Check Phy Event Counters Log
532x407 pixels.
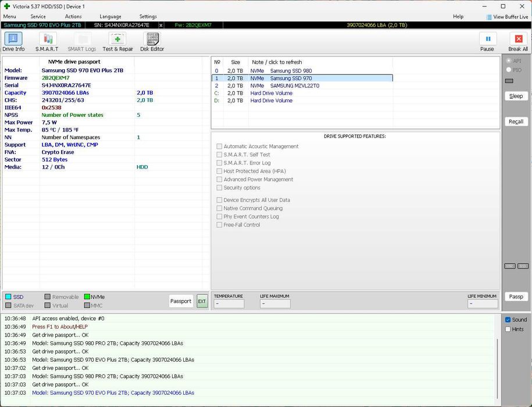219,216
